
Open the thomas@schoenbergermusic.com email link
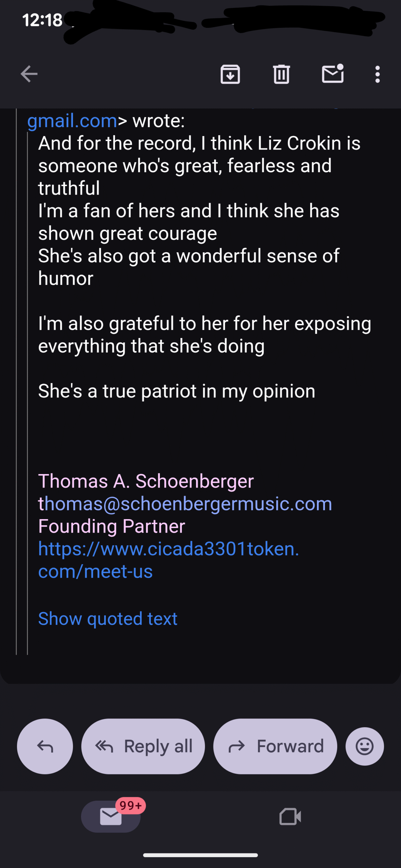(x=185, y=504)
